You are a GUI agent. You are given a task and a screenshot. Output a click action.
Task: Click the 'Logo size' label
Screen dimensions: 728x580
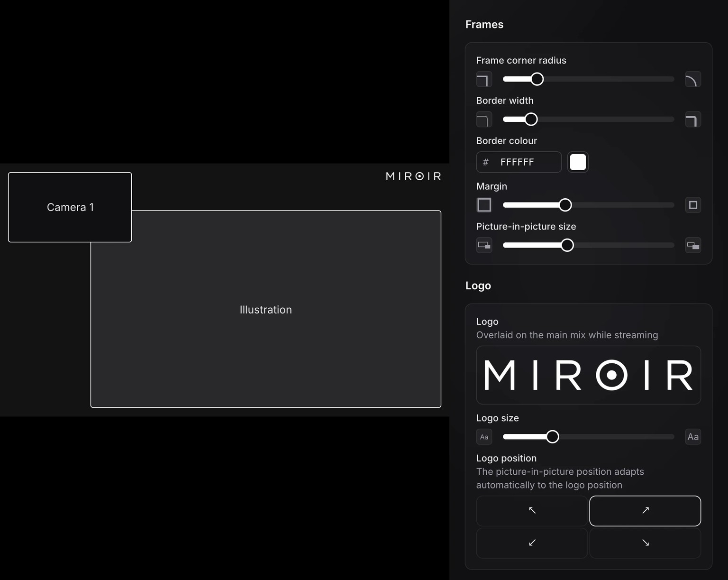point(498,418)
